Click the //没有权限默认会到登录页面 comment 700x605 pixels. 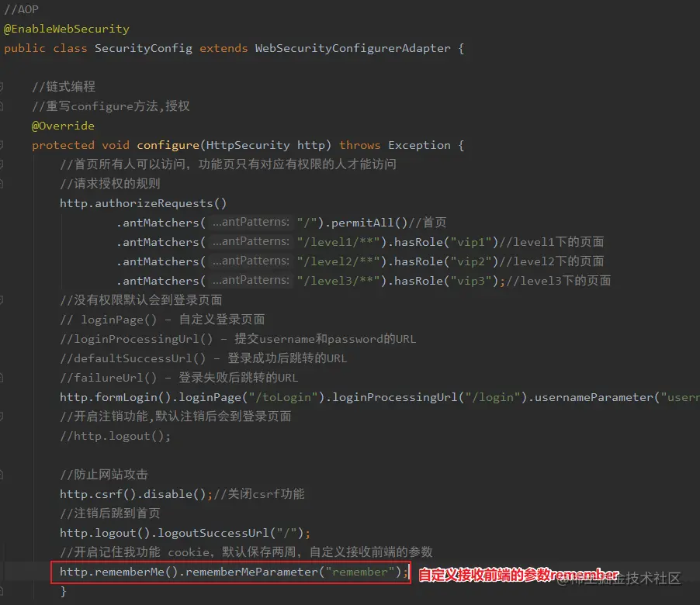141,300
